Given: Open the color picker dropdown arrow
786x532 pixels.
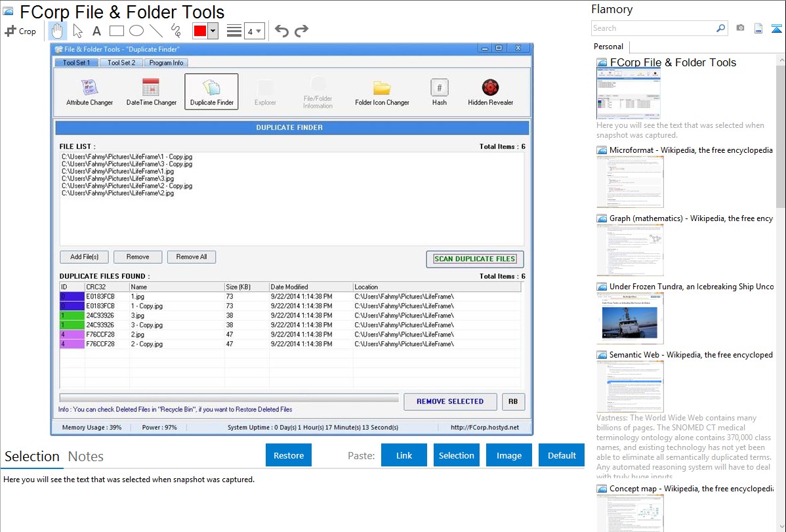Looking at the screenshot, I should click(x=213, y=31).
